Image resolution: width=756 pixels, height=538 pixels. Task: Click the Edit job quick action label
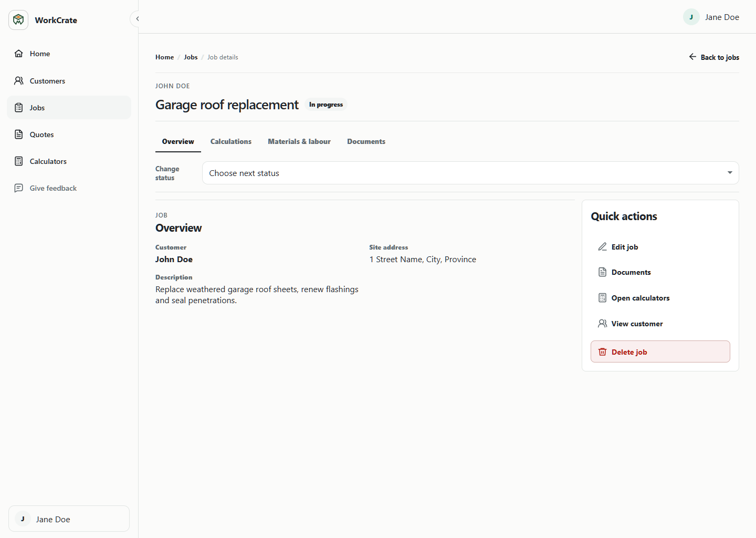625,247
